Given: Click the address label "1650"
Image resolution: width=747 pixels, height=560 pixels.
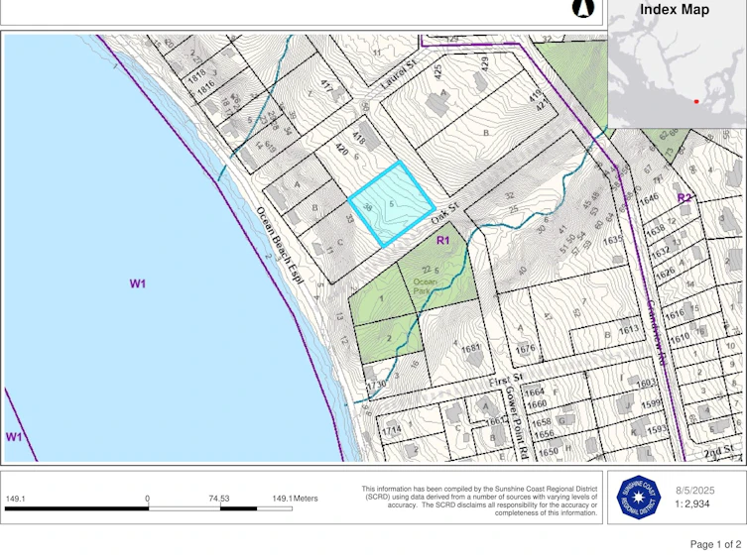Looking at the screenshot, I should click(549, 452).
